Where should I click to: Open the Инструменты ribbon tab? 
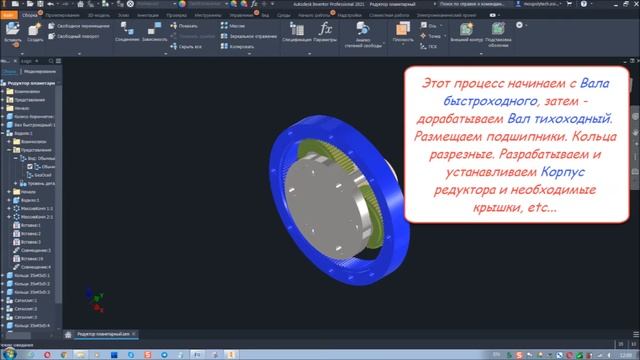(208, 15)
